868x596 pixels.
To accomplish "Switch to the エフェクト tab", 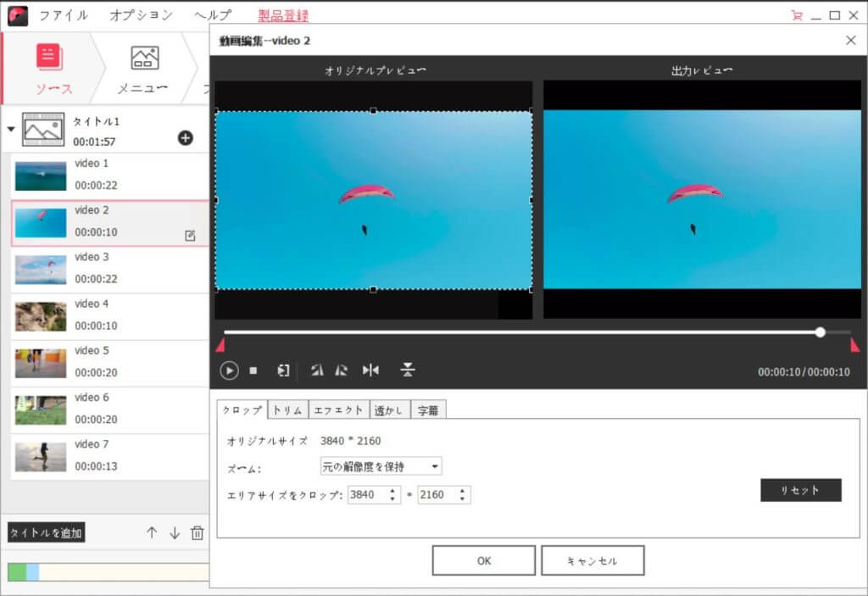I will [339, 409].
